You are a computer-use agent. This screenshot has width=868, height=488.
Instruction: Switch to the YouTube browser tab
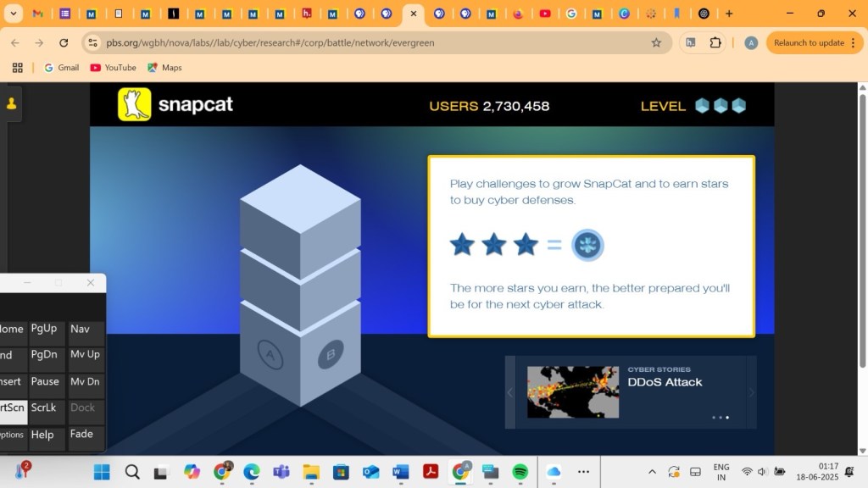pyautogui.click(x=544, y=14)
